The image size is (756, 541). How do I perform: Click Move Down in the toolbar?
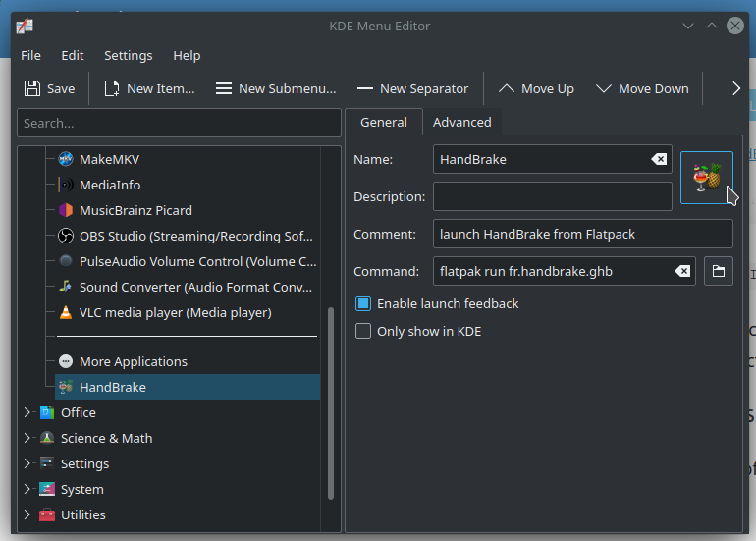pyautogui.click(x=643, y=88)
